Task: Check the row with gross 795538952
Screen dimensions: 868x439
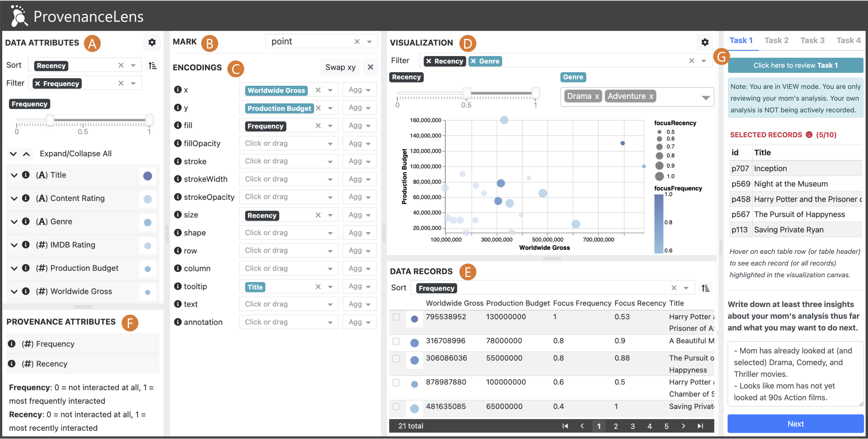Action: coord(396,317)
